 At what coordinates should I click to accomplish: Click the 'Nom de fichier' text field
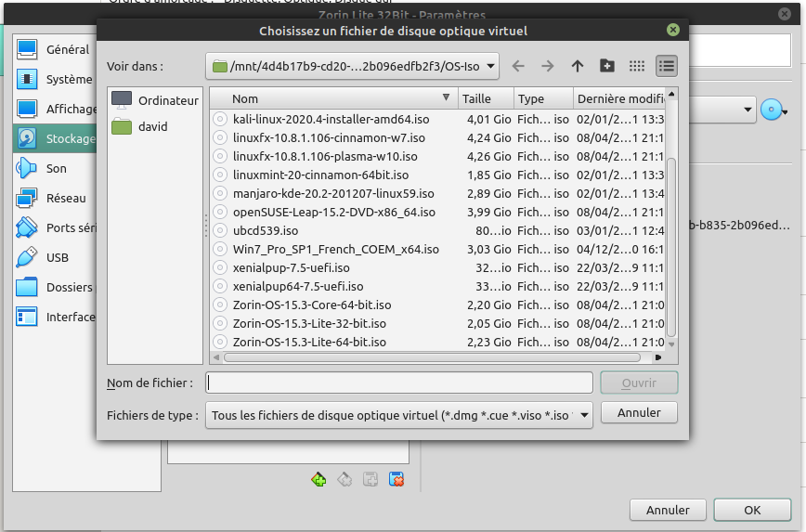398,383
